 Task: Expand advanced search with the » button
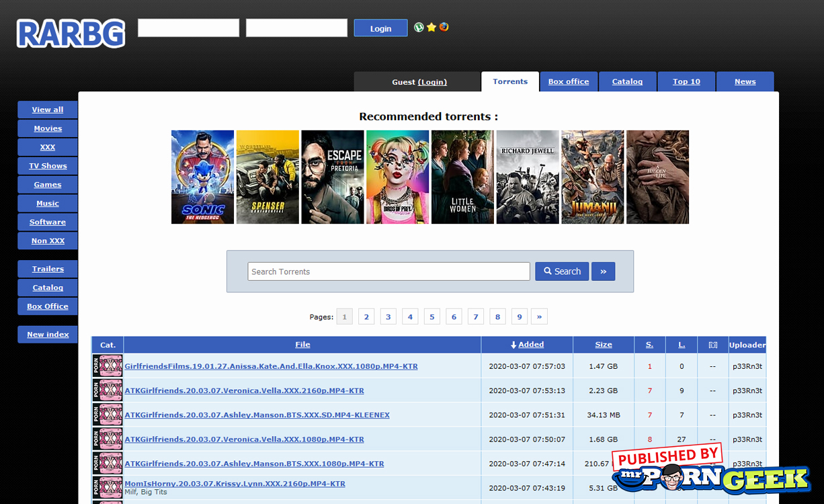click(604, 271)
